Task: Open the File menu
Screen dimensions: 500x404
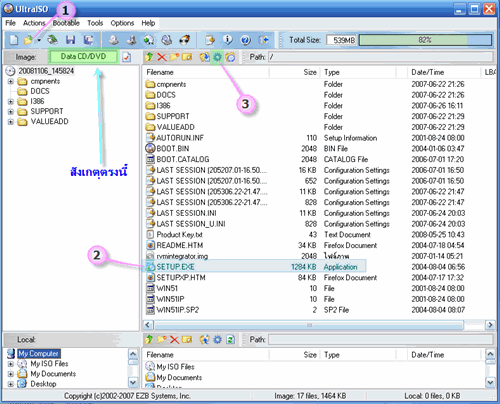Action: coord(10,23)
